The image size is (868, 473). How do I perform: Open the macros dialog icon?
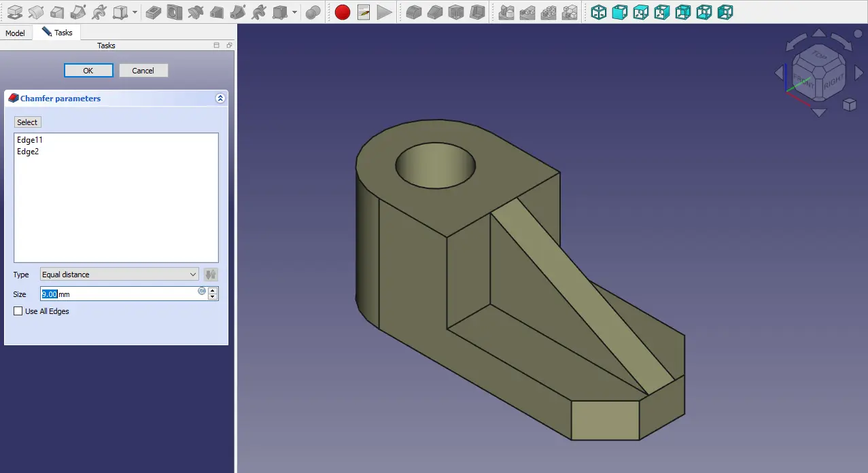coord(364,12)
